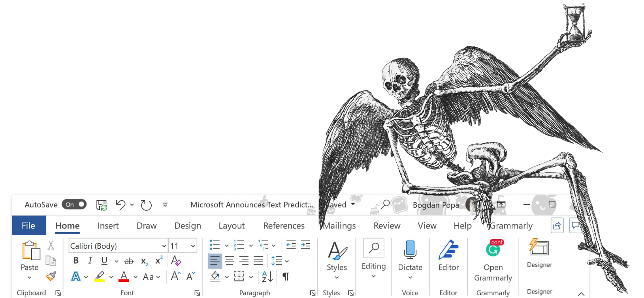The image size is (644, 298).
Task: Open the References tab
Action: [284, 226]
